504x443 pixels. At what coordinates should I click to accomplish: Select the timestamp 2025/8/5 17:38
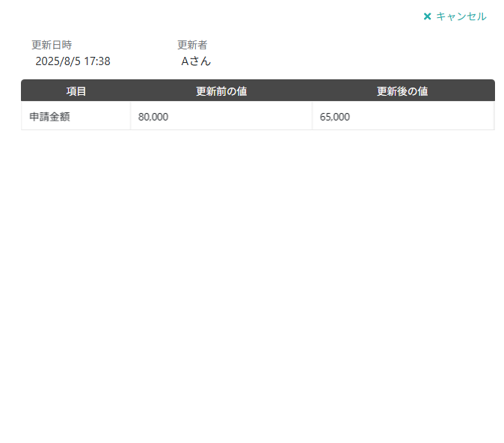[73, 61]
